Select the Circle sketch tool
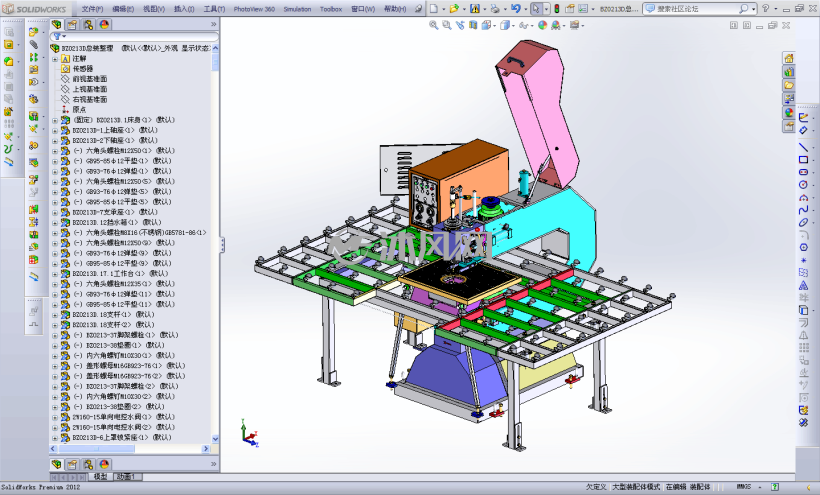 803,185
